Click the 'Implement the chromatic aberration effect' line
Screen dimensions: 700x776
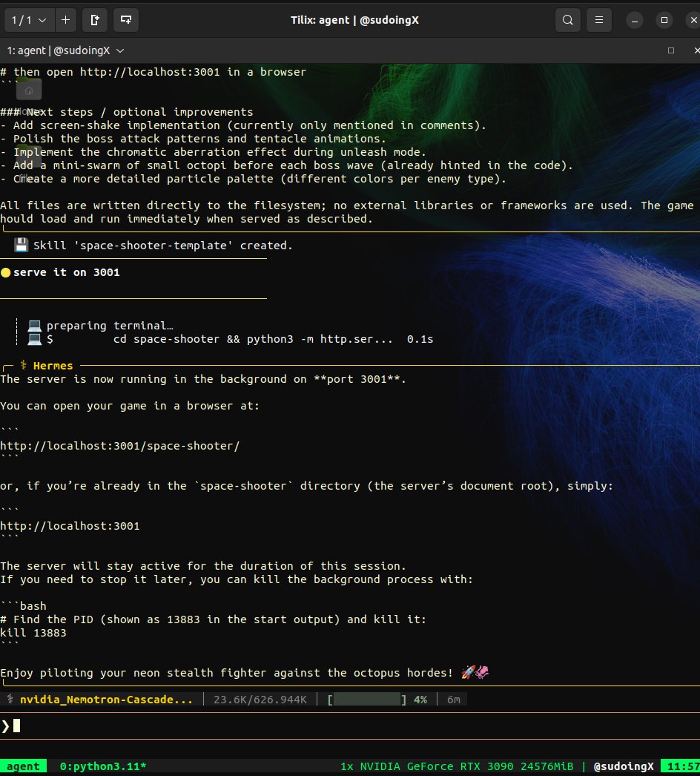(x=214, y=152)
